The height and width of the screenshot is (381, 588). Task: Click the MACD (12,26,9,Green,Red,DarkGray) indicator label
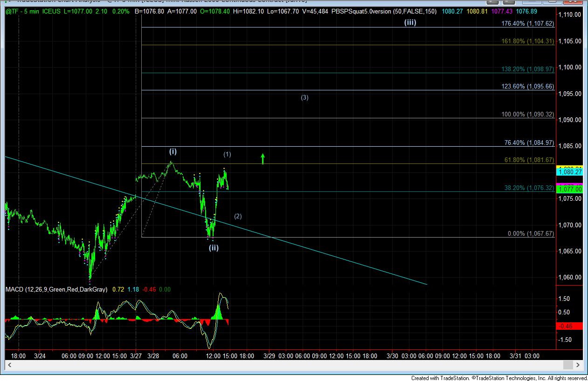click(x=56, y=289)
